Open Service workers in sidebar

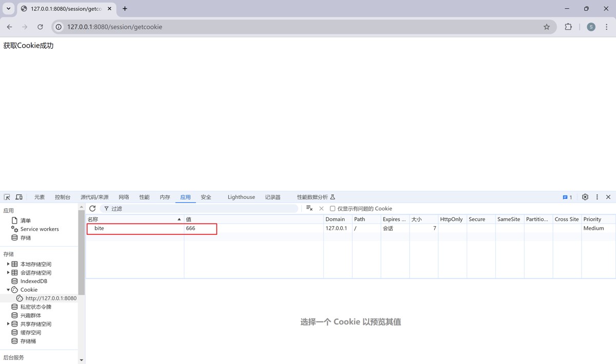[x=40, y=229]
